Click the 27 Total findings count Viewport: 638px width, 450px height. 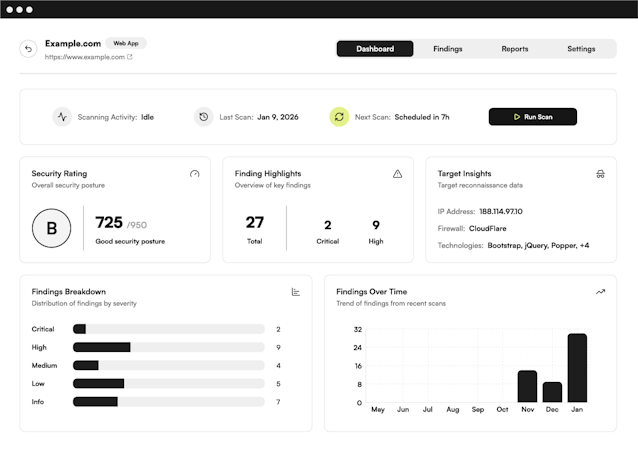[254, 223]
